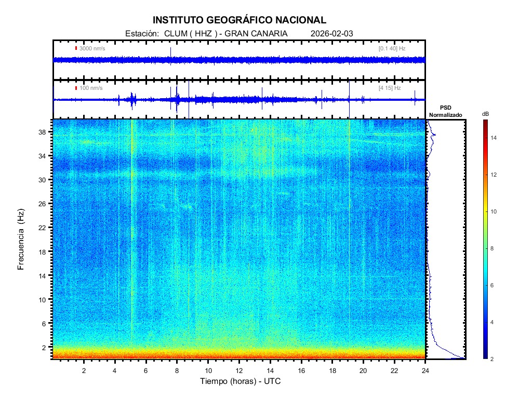Viewport: 532px width, 399px height.
Task: Click the dB label above the colorbar
Action: pos(485,113)
